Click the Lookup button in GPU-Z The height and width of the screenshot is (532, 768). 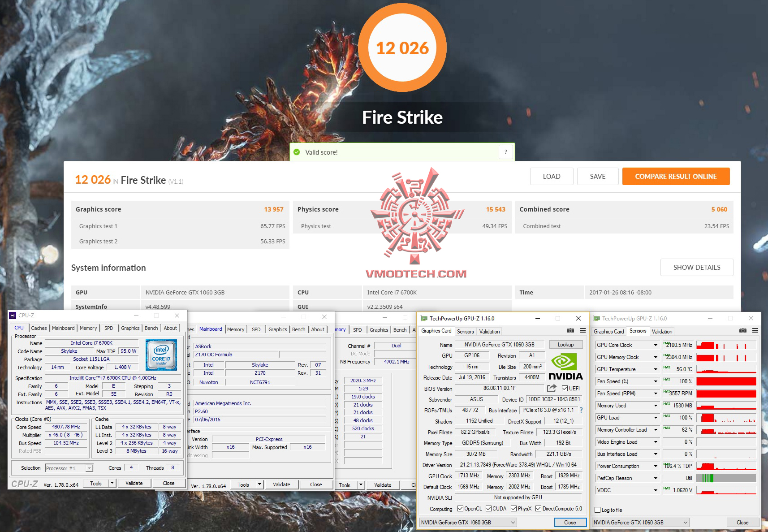(x=566, y=344)
